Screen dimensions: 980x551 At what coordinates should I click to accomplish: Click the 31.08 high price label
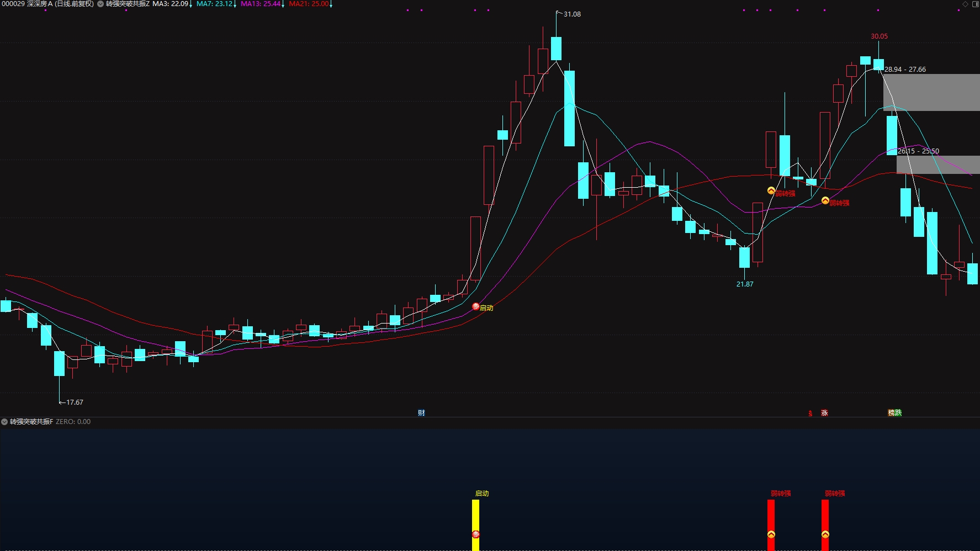tap(572, 14)
